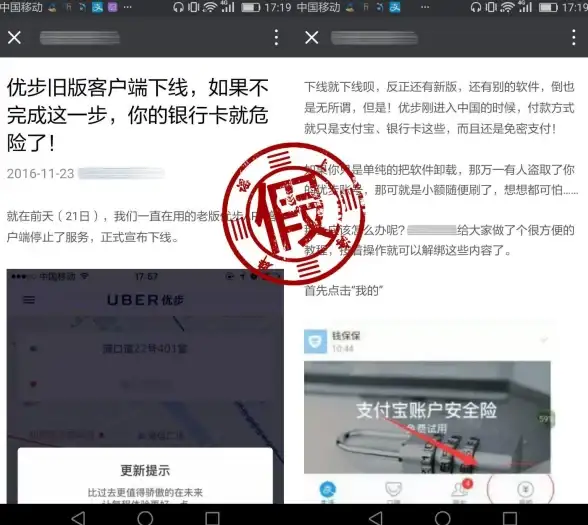The width and height of the screenshot is (588, 525).
Task: Click the 4G signal bars in the right status bar
Action: (x=525, y=7)
